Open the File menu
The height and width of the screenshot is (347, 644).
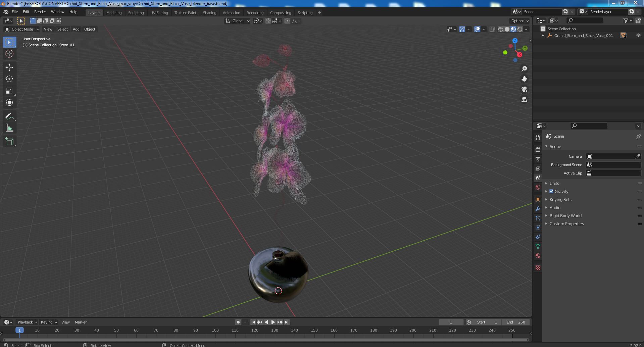click(15, 12)
